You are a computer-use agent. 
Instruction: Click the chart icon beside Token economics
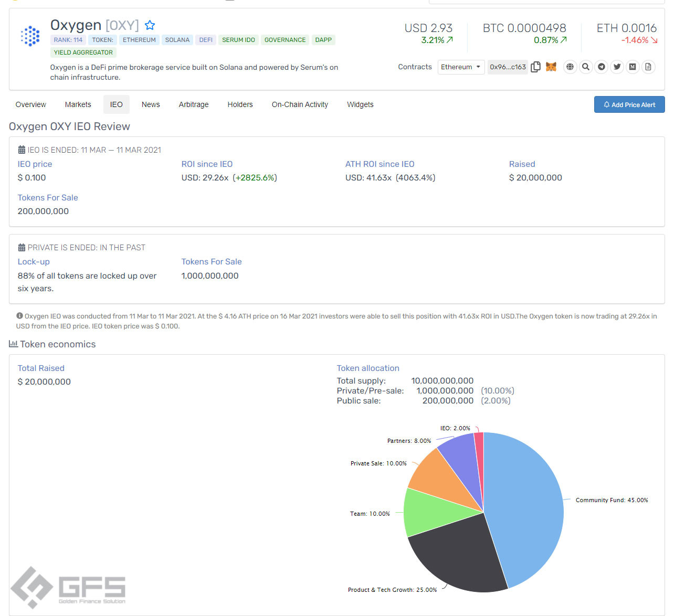click(13, 344)
